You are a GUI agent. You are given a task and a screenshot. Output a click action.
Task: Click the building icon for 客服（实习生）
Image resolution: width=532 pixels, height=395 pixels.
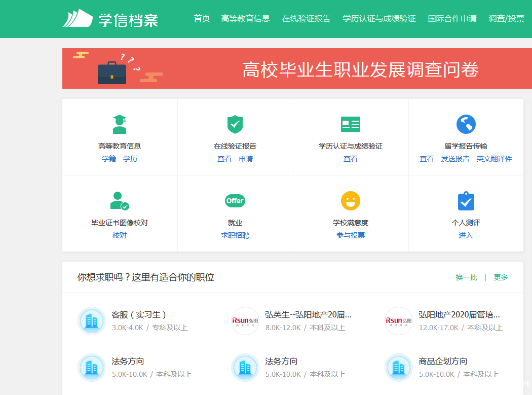(x=92, y=321)
